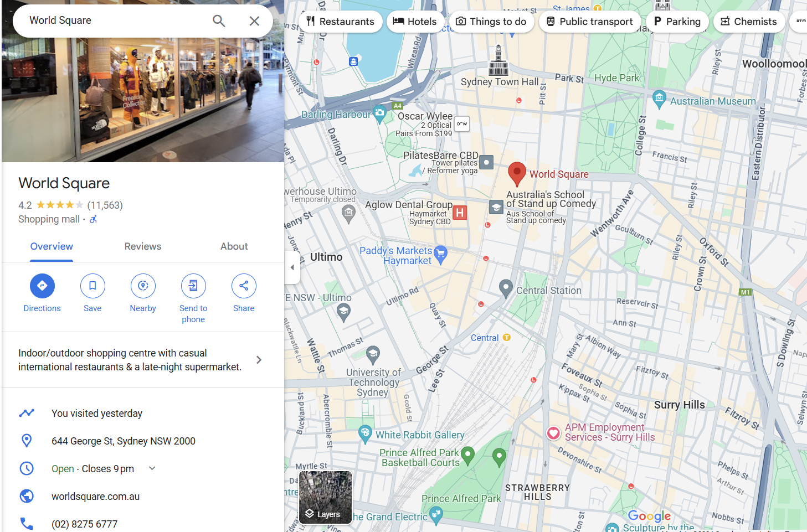Click the Central metro station icon
Screen dimensions: 807x532
pyautogui.click(x=507, y=337)
